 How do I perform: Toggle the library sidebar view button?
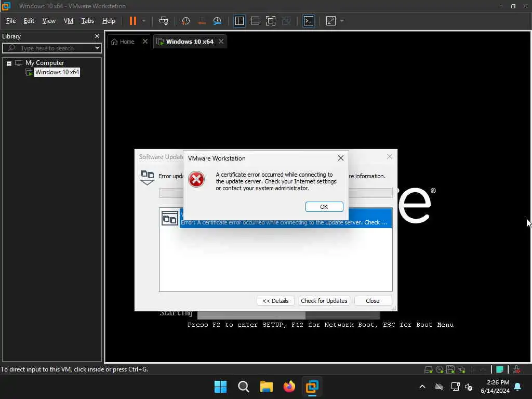point(239,21)
